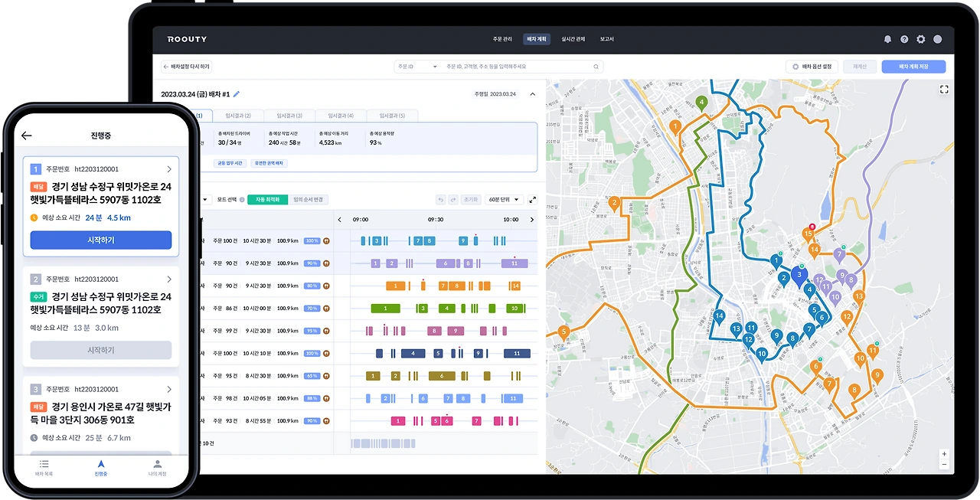Click the undo arrow above the timeline
Screen dimensions: 980x500
pos(441,200)
